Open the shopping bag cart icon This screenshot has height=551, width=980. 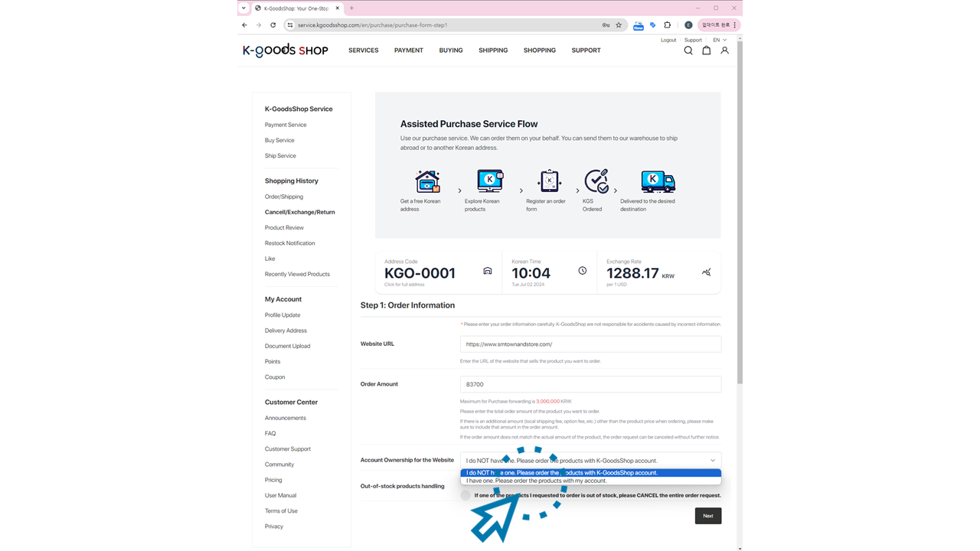click(706, 51)
